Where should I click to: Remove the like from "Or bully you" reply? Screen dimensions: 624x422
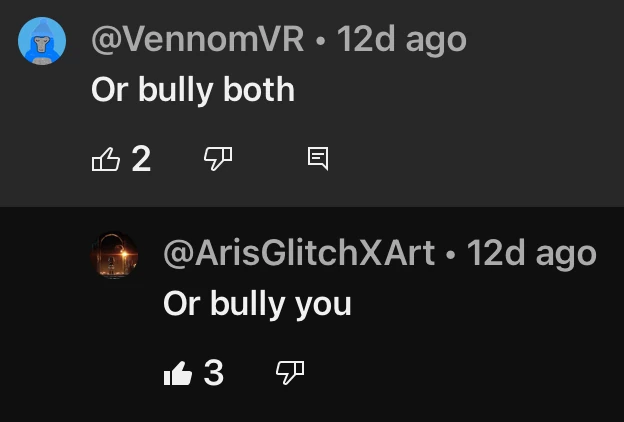178,373
